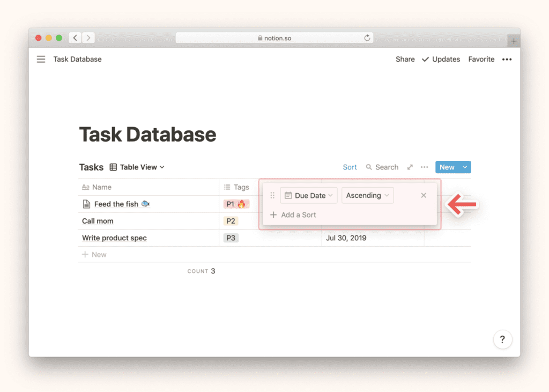
Task: Click Share in top bar
Action: (x=405, y=59)
